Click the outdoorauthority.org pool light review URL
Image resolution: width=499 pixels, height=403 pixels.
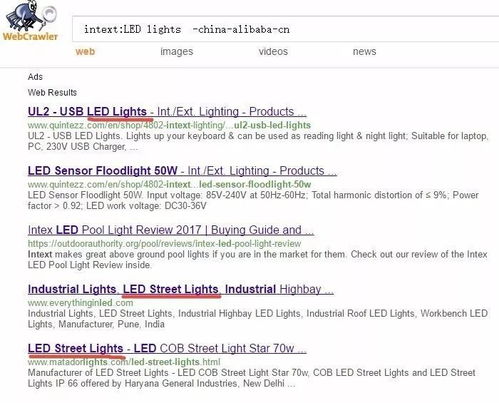click(164, 243)
